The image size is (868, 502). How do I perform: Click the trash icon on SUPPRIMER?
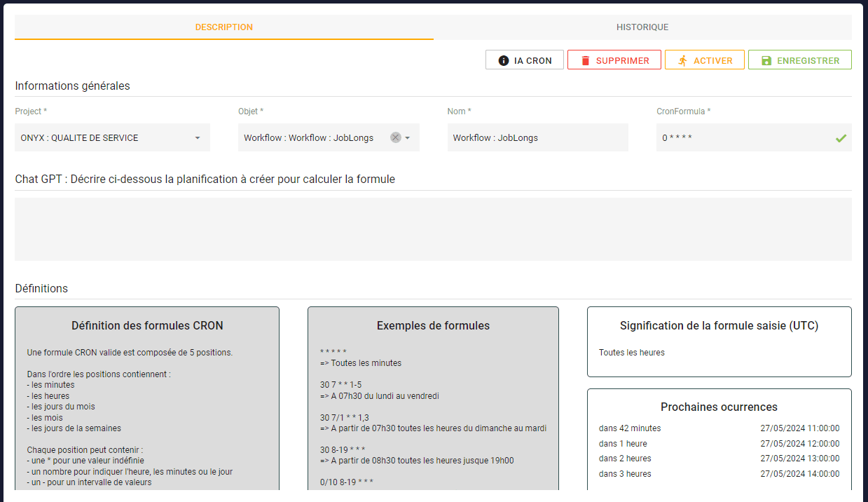[x=586, y=61]
